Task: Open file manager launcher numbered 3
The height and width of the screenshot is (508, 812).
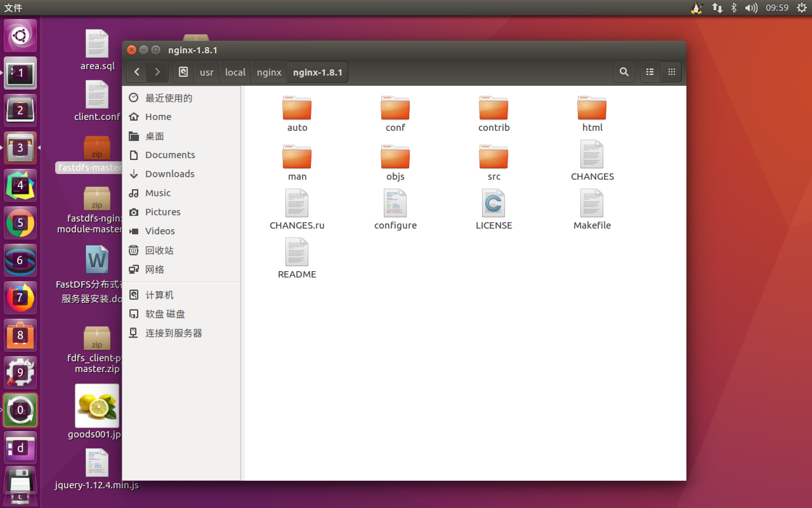Action: click(20, 148)
